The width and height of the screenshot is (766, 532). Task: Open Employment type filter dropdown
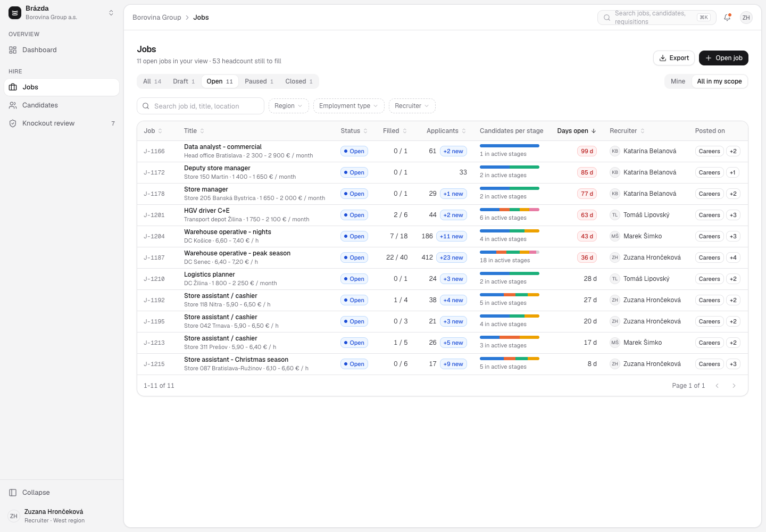(x=349, y=106)
